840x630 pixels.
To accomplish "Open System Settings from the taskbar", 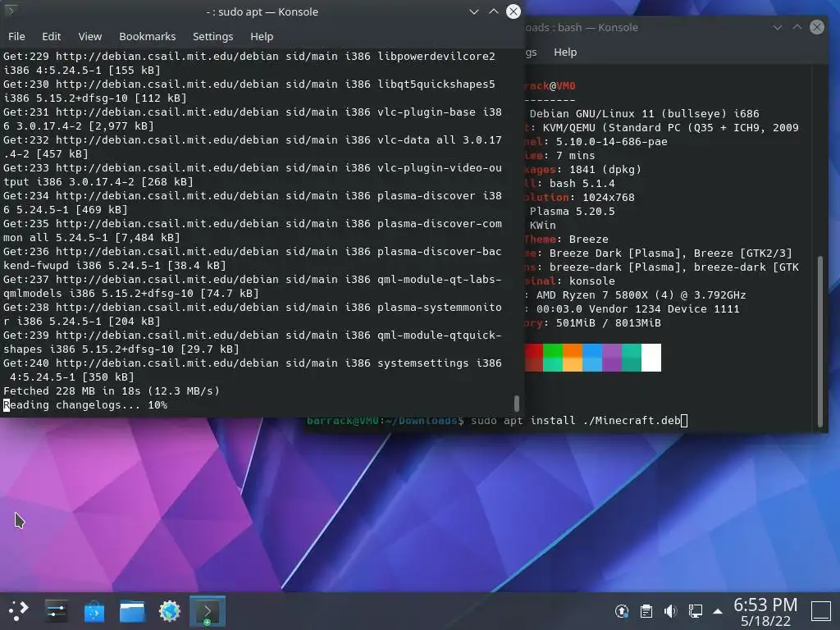I will point(57,610).
